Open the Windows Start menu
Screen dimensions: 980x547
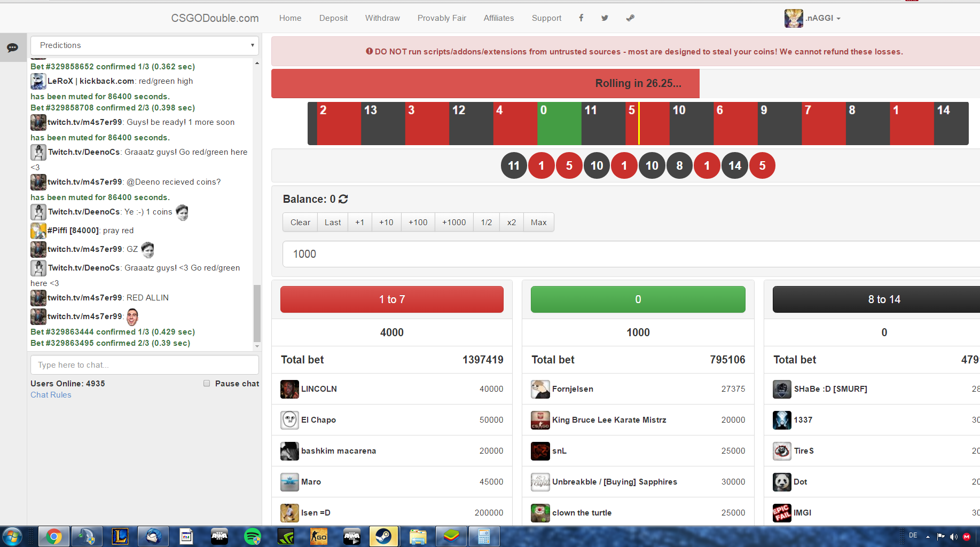[12, 536]
